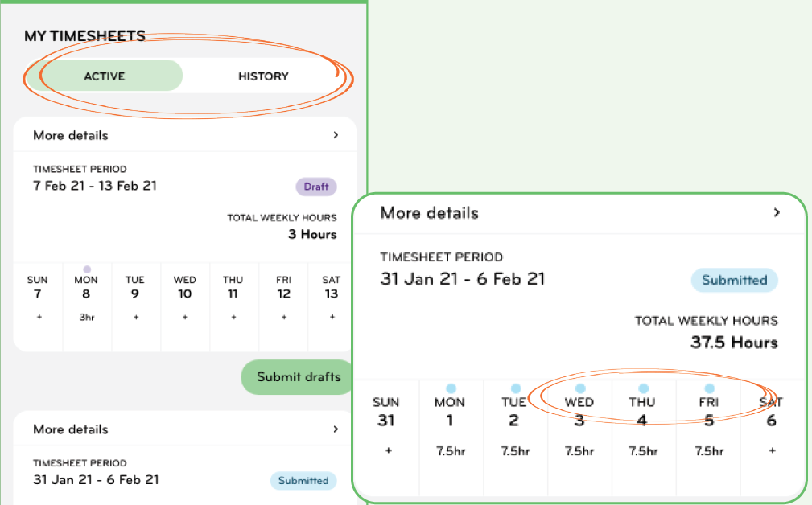
Task: Click the 3 Hours weekly total
Action: click(312, 234)
